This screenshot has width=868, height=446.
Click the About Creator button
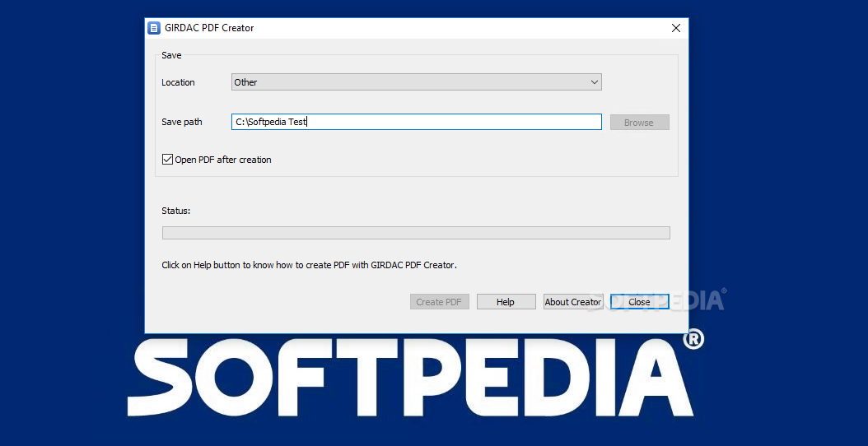point(573,301)
